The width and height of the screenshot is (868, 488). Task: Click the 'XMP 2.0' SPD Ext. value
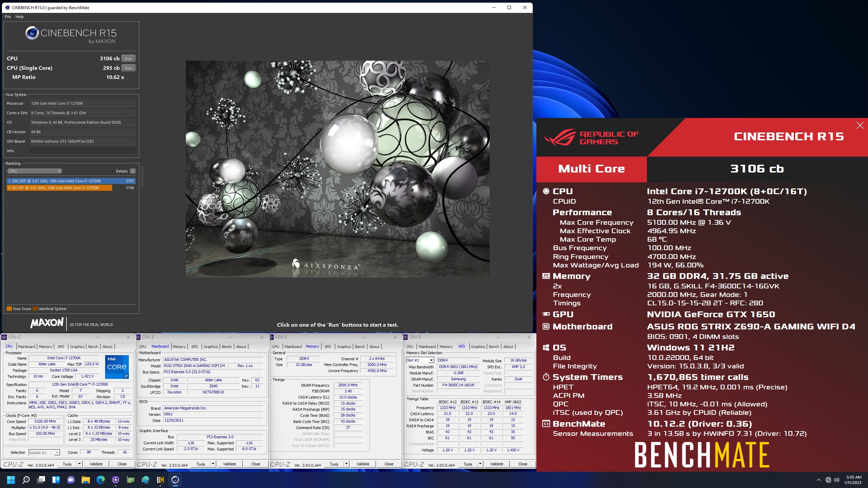[518, 367]
